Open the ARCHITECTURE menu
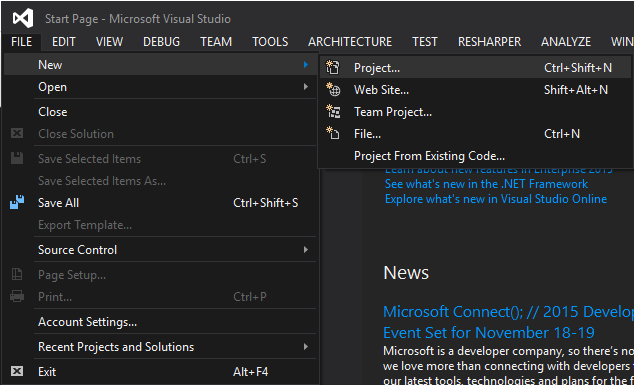The height and width of the screenshot is (385, 634). tap(350, 42)
